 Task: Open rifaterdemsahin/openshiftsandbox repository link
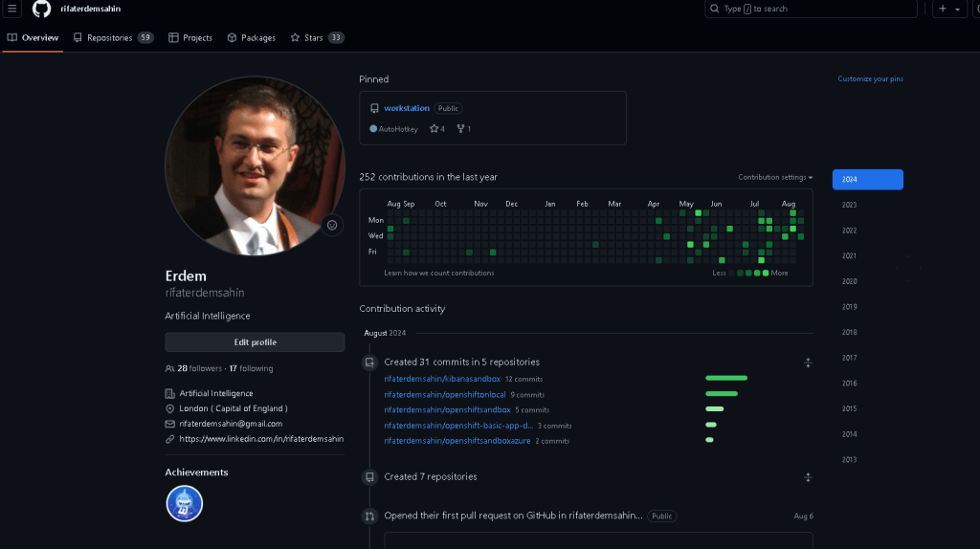coord(447,409)
